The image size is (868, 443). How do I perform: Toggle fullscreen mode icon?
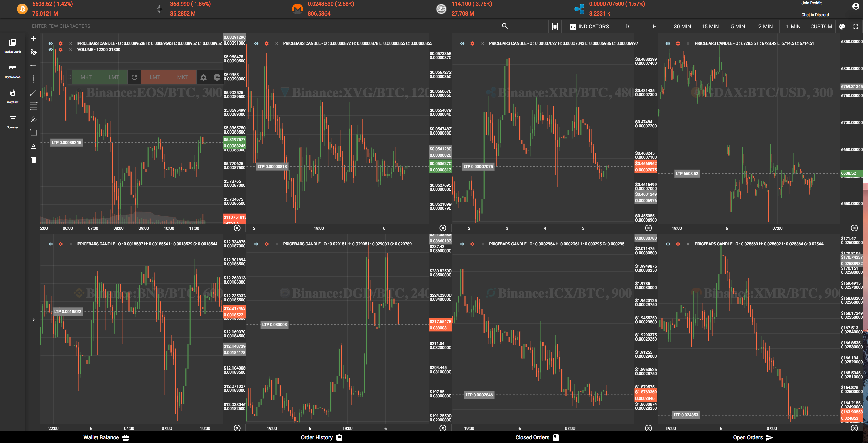856,26
